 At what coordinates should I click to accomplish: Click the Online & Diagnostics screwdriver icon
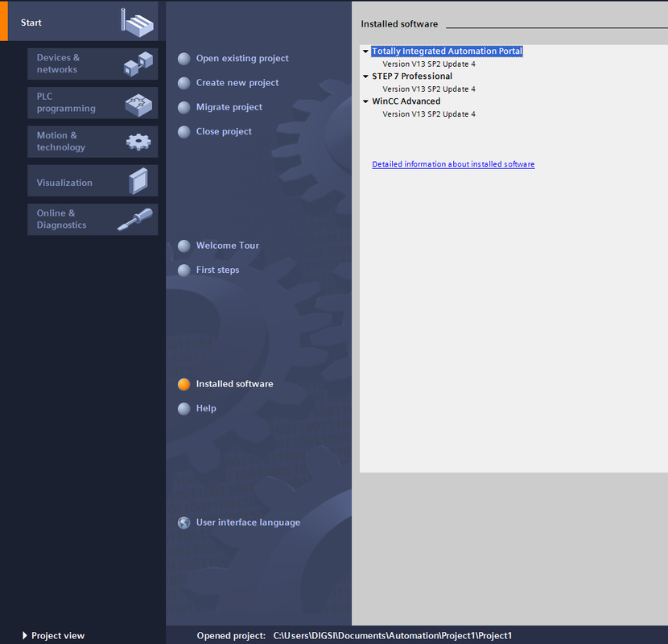point(135,219)
